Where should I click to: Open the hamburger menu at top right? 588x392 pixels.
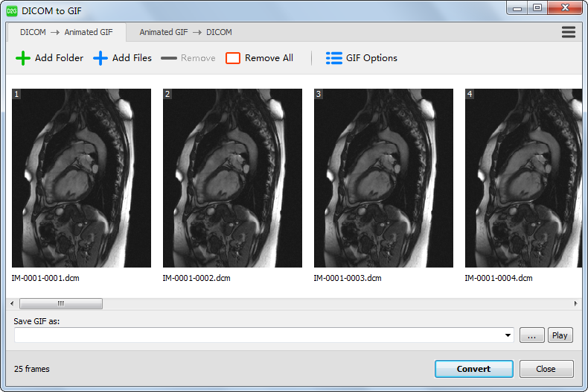click(569, 32)
